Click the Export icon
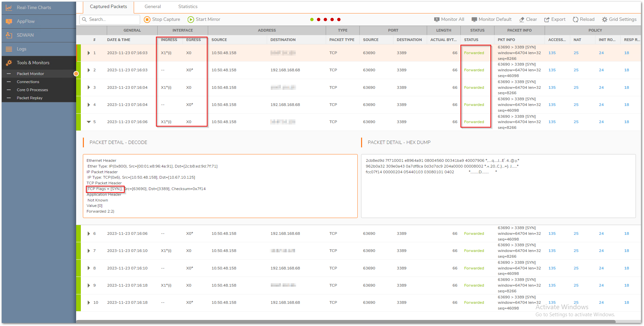The height and width of the screenshot is (326, 644). 547,20
